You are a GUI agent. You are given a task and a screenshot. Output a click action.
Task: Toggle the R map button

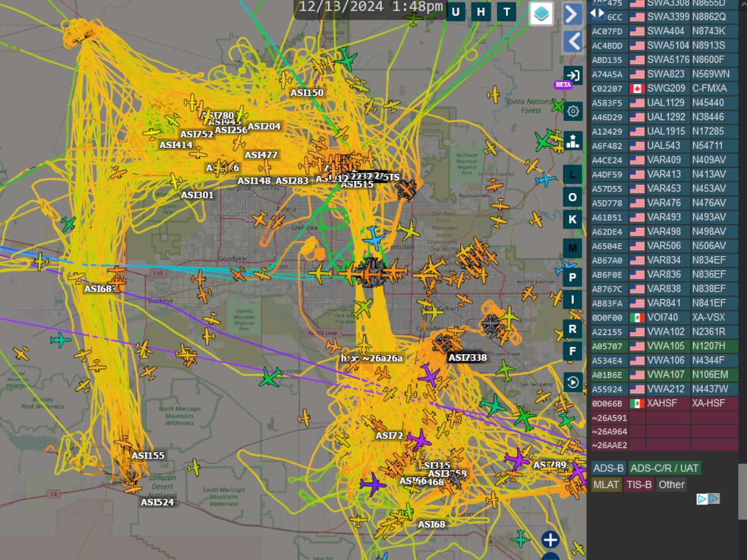pos(573,329)
